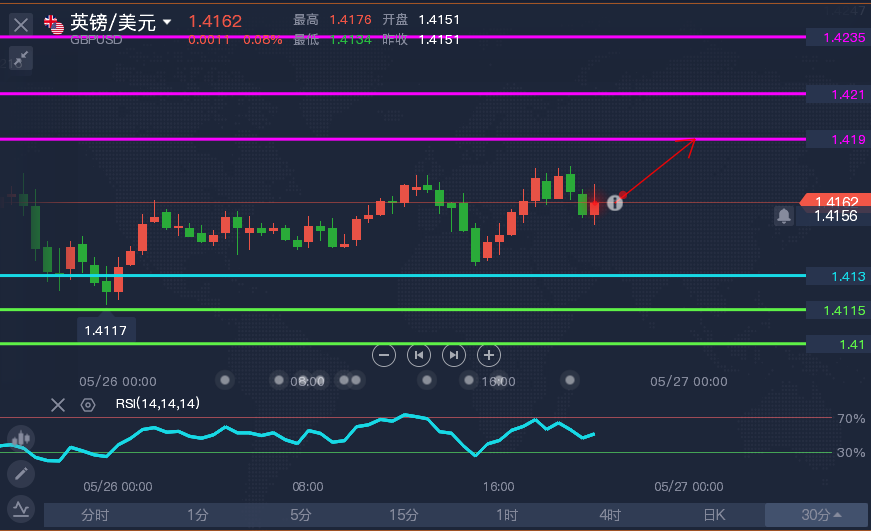Screen dimensions: 871x531
Task: Expand the 30分 timeframe dropdown
Action: tap(817, 515)
